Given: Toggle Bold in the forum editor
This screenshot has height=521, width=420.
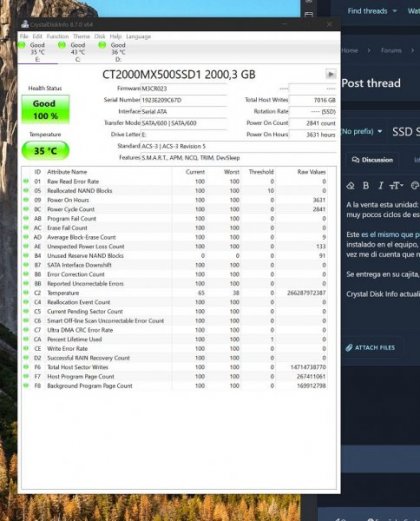Looking at the screenshot, I should pyautogui.click(x=366, y=186).
